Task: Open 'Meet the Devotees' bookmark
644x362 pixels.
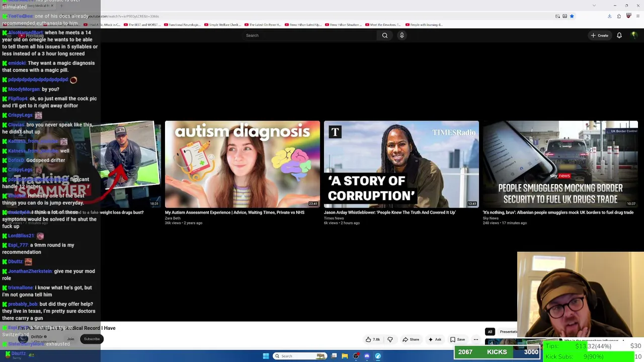Action: (383, 25)
